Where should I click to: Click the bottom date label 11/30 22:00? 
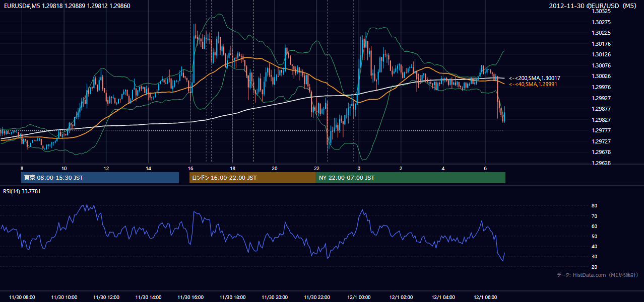coord(316,297)
